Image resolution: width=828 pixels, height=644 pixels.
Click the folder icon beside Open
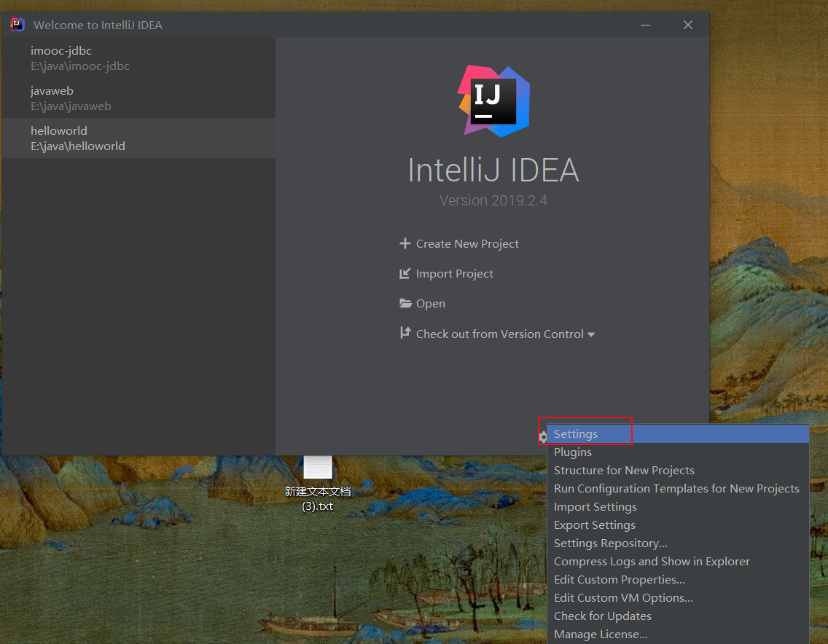coord(405,303)
